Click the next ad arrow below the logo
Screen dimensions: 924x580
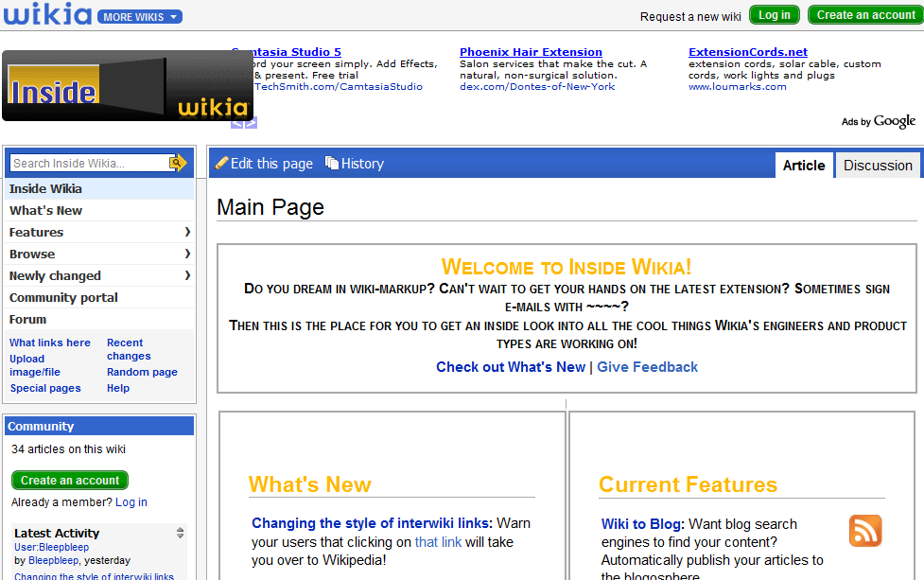(x=251, y=123)
